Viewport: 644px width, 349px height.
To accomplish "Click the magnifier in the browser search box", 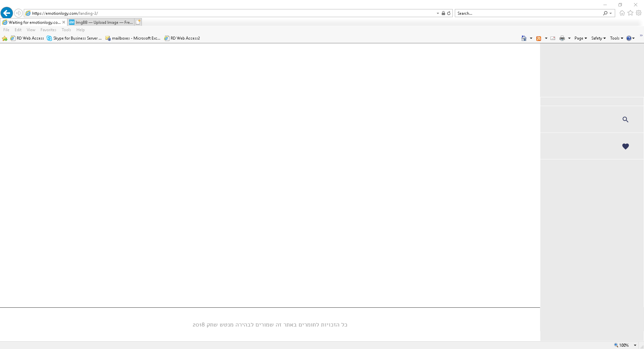I will (605, 13).
